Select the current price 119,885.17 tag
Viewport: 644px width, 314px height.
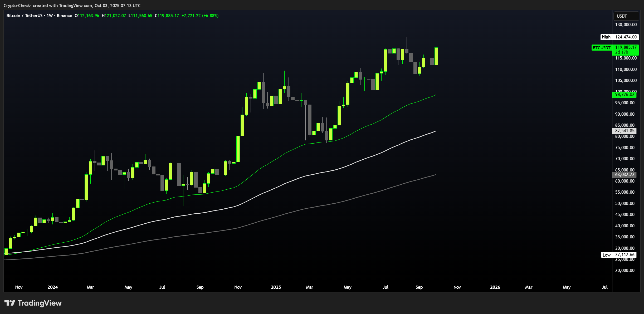626,47
